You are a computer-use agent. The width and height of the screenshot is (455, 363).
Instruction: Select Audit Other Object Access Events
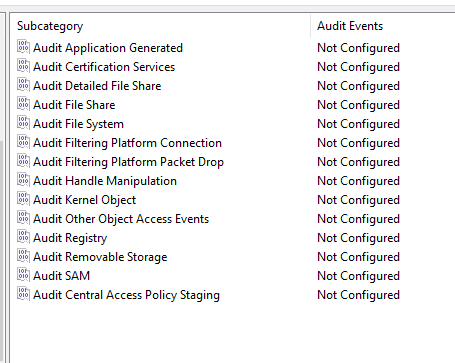(x=121, y=219)
